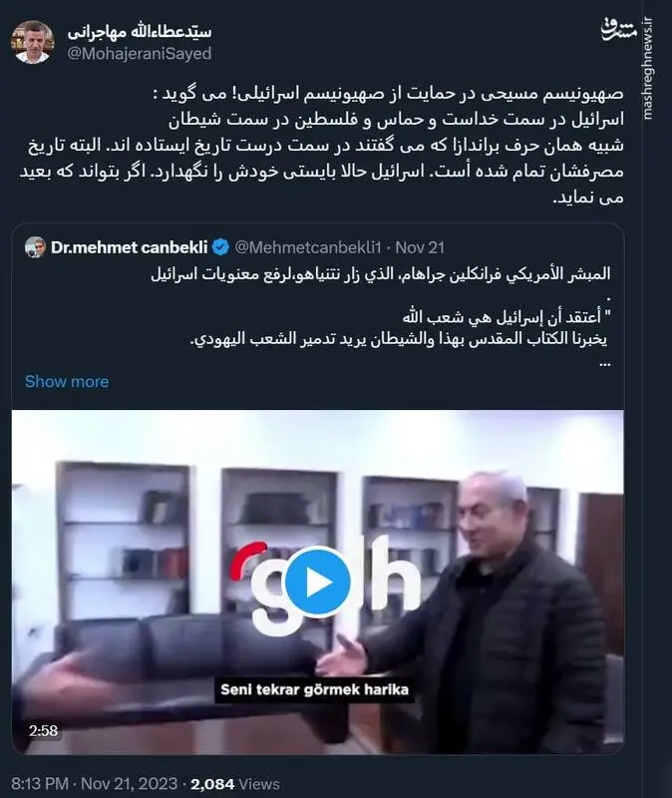Expand quoted tweet with Show more
Screen dimensions: 672x798
[67, 381]
